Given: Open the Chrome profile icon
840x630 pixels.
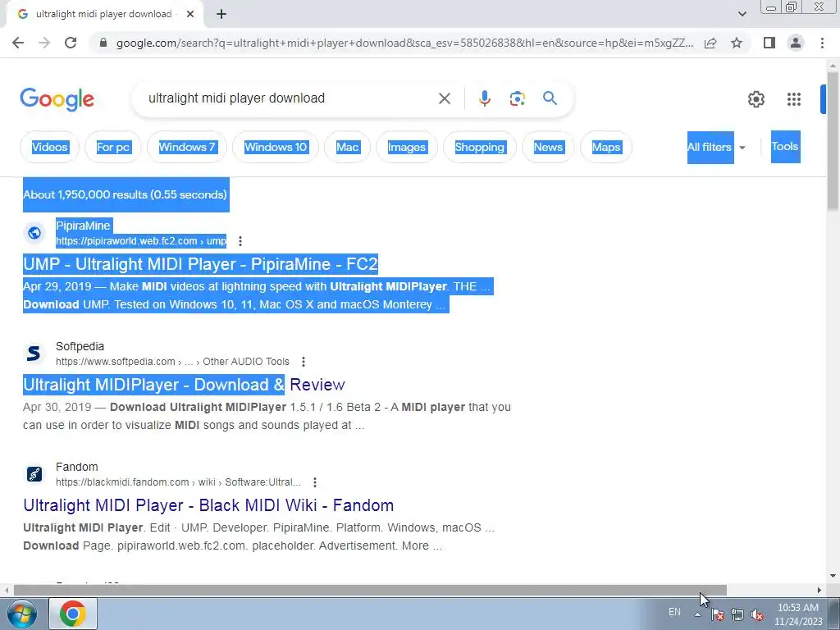Looking at the screenshot, I should tap(796, 43).
